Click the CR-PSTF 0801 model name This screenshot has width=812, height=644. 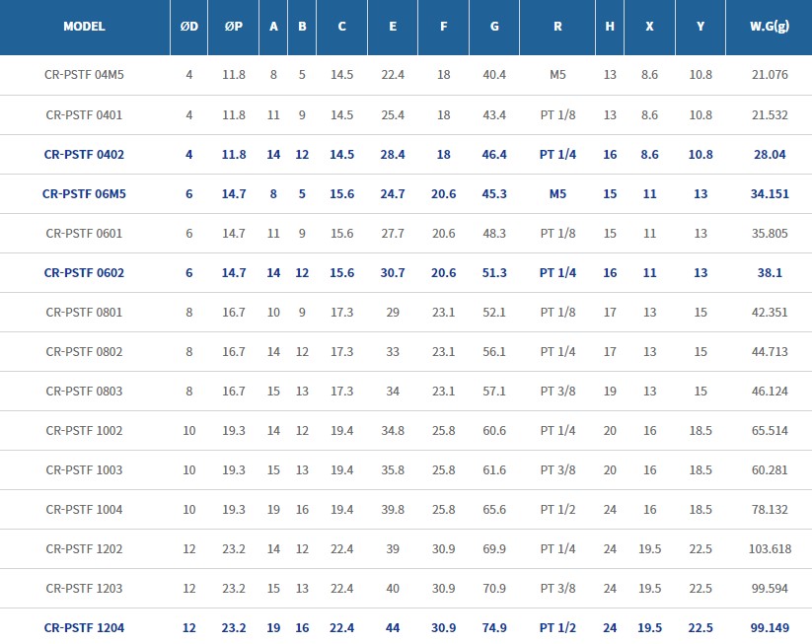[x=84, y=313]
